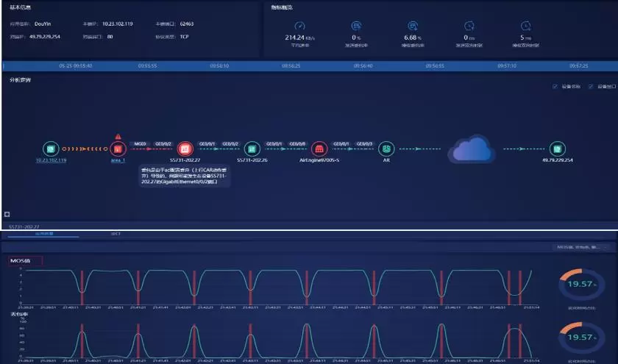The width and height of the screenshot is (618, 364).
Task: Click the average rate speedometer icon
Action: 299,26
